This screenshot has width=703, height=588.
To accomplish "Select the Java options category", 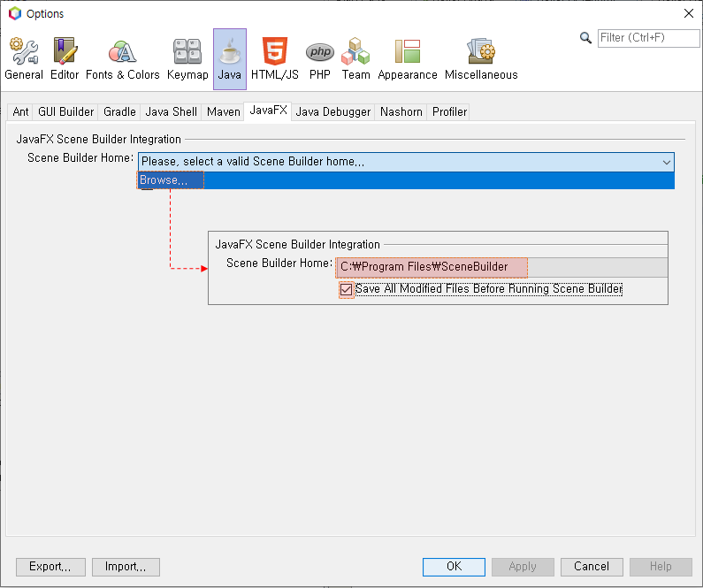I will tap(230, 59).
